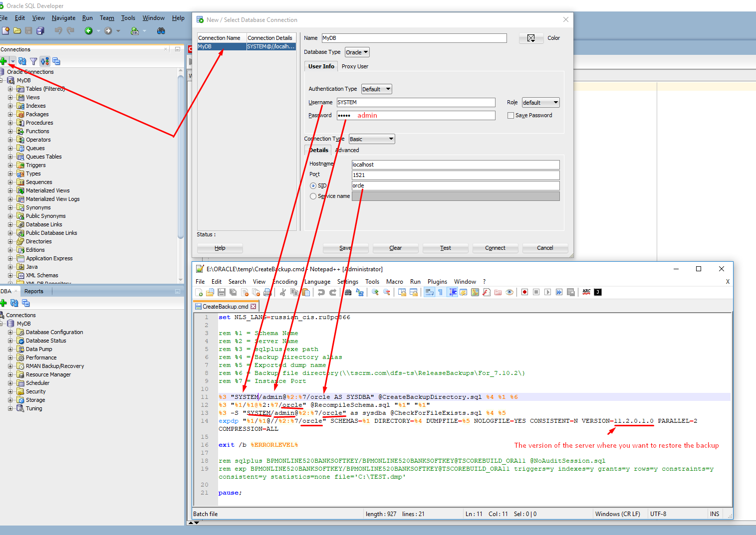Click Start Recording macro icon in Notepad++
Screen dimensions: 756x535
(524, 292)
